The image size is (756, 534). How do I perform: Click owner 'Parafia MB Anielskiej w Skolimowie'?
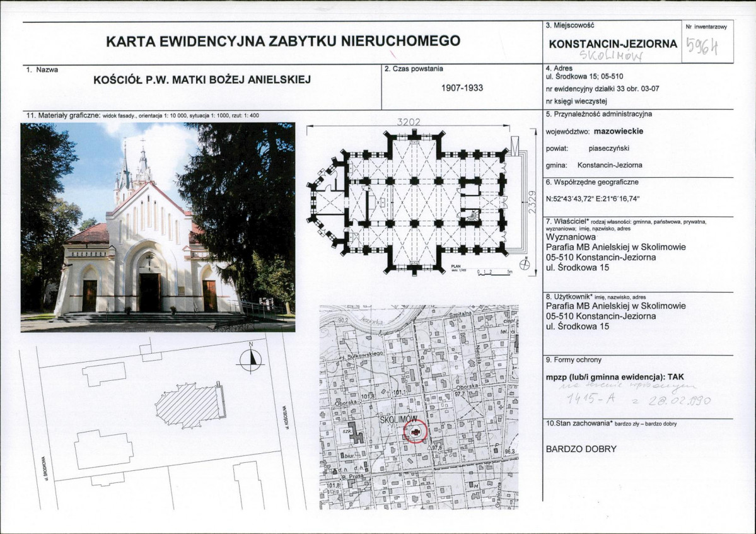click(615, 247)
